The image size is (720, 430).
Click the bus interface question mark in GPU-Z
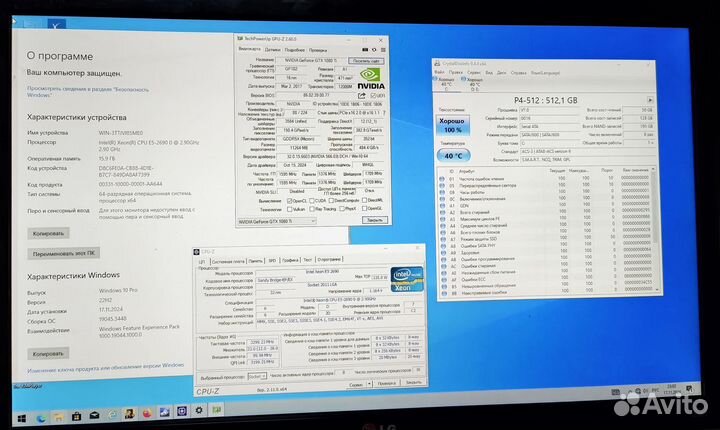(384, 113)
